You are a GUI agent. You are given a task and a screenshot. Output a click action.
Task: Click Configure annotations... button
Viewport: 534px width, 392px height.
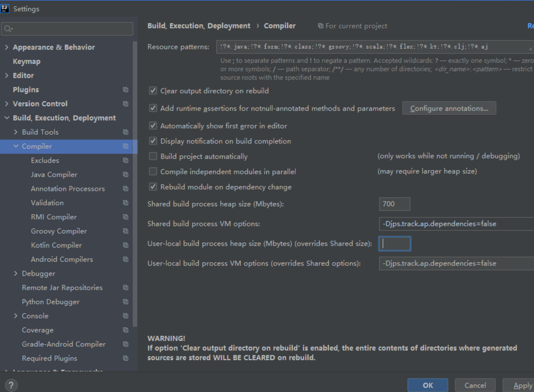(x=449, y=108)
